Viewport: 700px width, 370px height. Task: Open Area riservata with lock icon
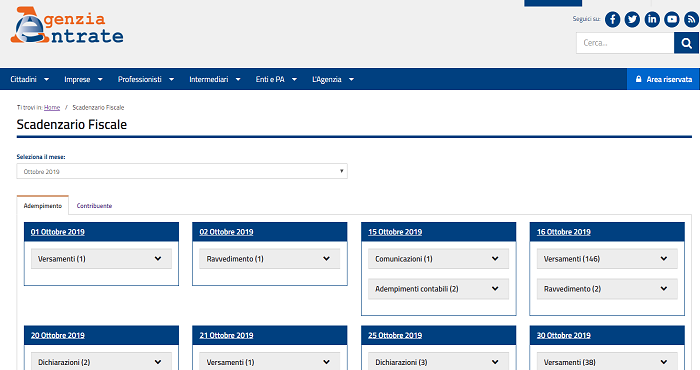(x=663, y=79)
